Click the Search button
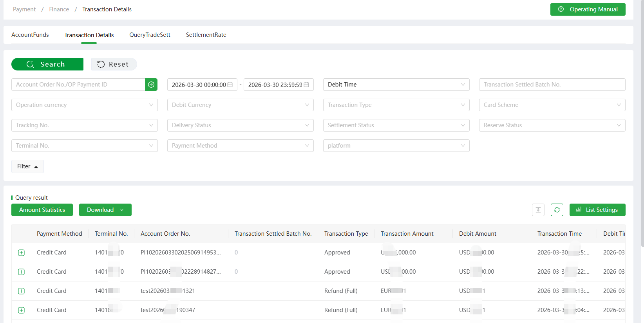 [x=47, y=64]
